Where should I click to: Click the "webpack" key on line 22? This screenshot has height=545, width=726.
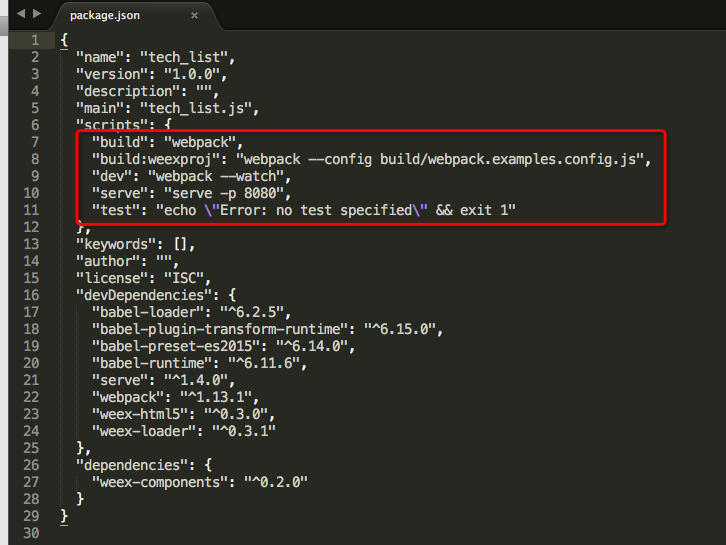coord(128,397)
